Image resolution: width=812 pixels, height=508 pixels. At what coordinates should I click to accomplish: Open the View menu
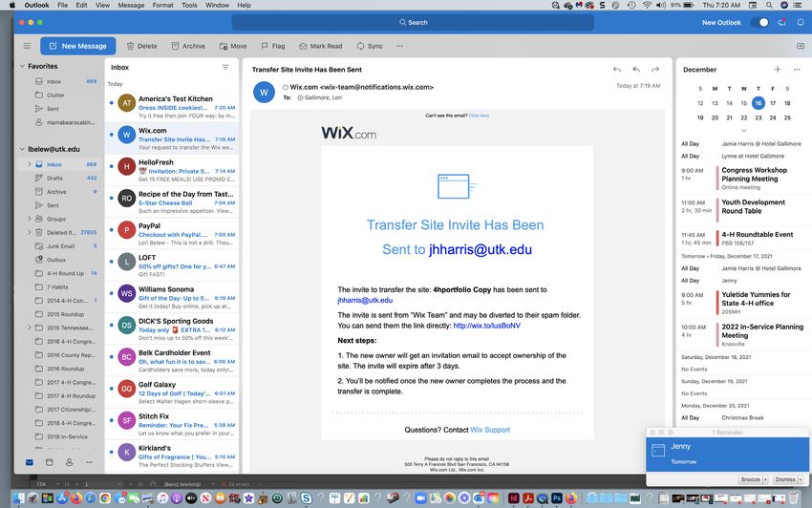point(102,5)
